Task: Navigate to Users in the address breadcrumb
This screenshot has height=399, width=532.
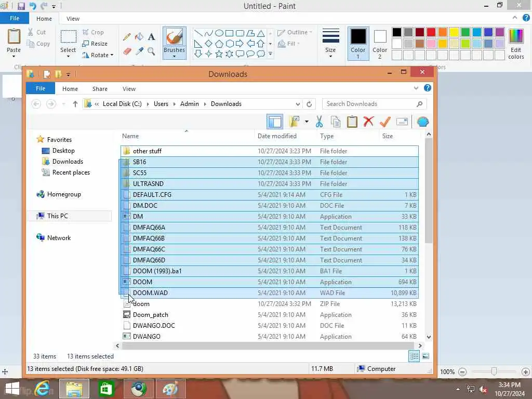Action: pos(161,104)
